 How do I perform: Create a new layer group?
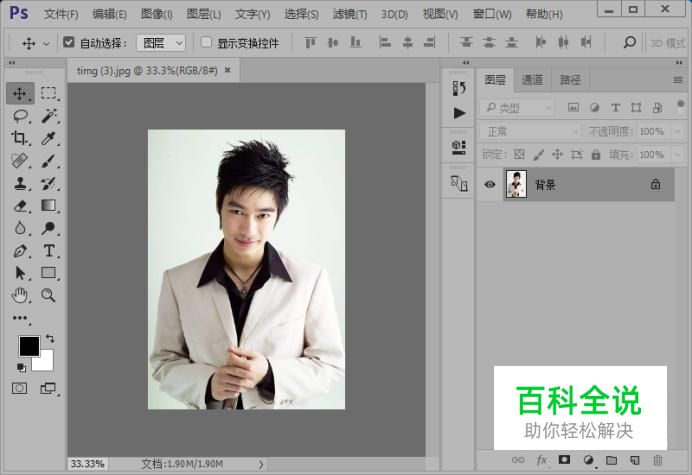611,460
